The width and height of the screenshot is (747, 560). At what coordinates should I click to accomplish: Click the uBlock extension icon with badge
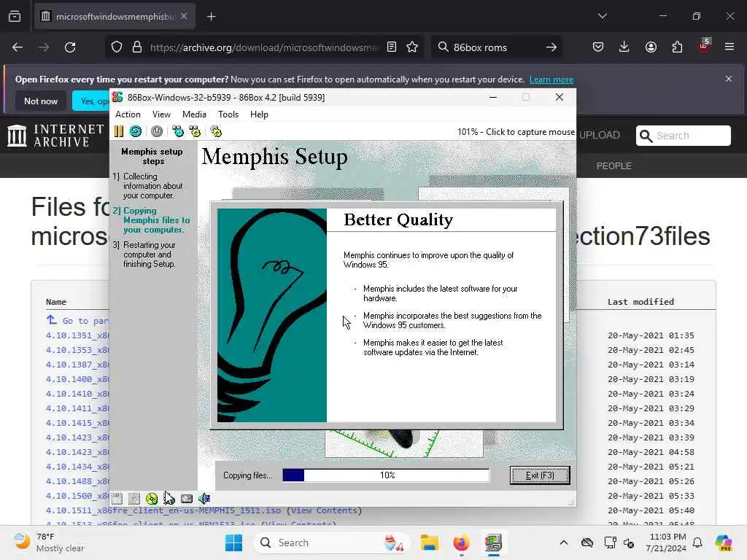[x=704, y=46]
